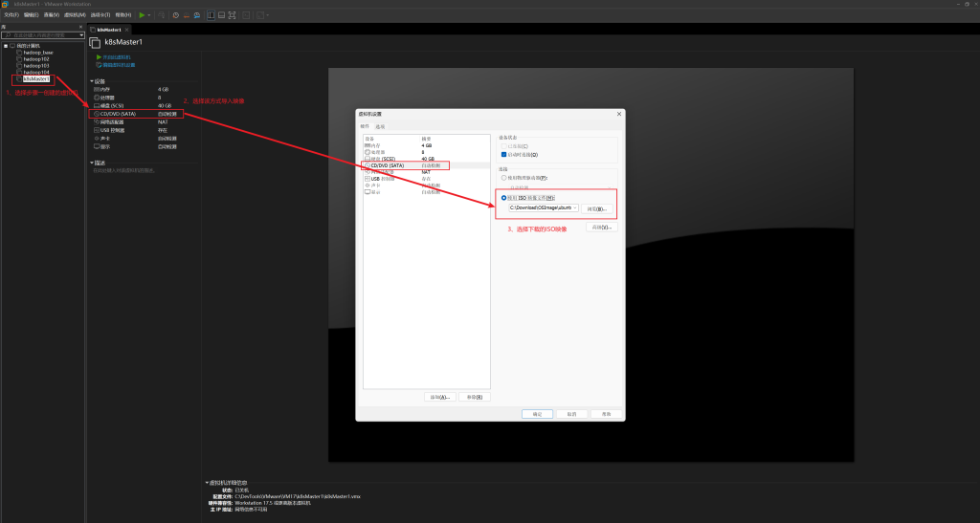Click the snapshot manager toolbar icon
The height and width of the screenshot is (523, 980).
pyautogui.click(x=197, y=15)
